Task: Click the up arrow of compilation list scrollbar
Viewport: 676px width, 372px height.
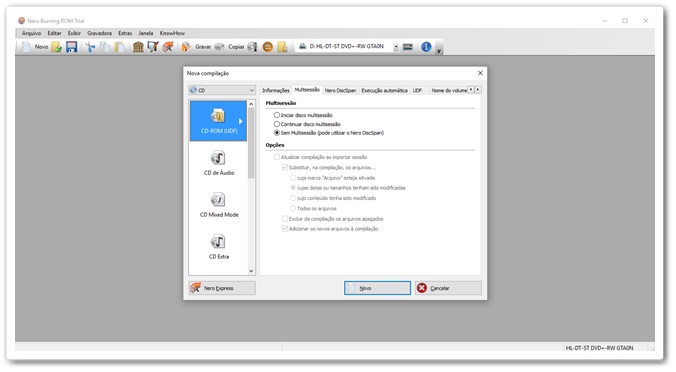Action: pos(251,104)
